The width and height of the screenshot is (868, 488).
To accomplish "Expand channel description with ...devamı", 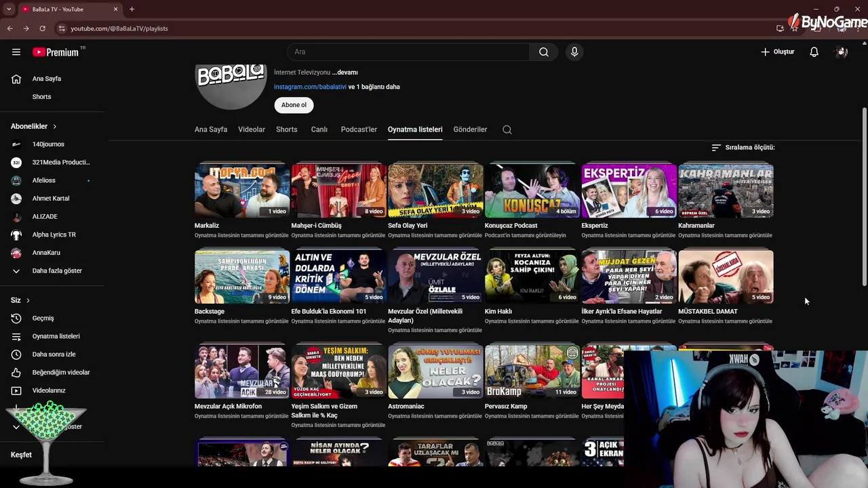I will click(345, 73).
